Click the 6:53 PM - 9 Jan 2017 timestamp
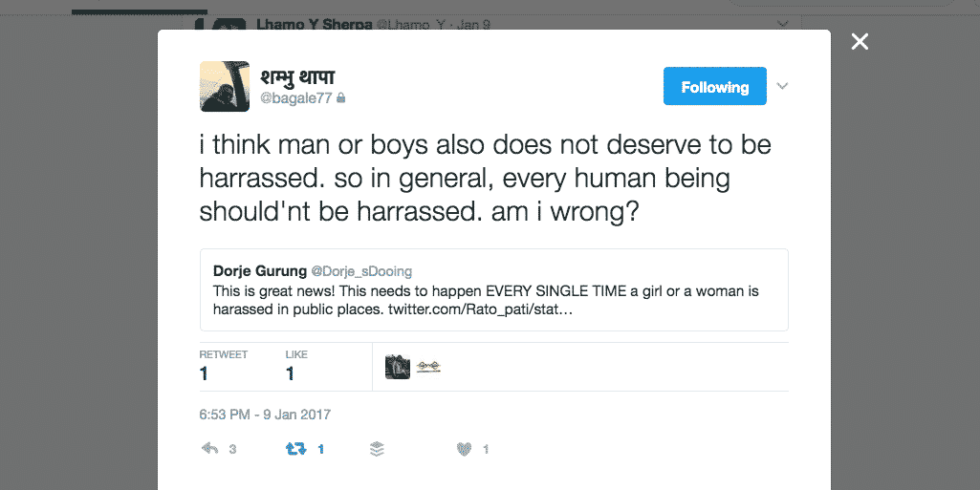 point(265,415)
